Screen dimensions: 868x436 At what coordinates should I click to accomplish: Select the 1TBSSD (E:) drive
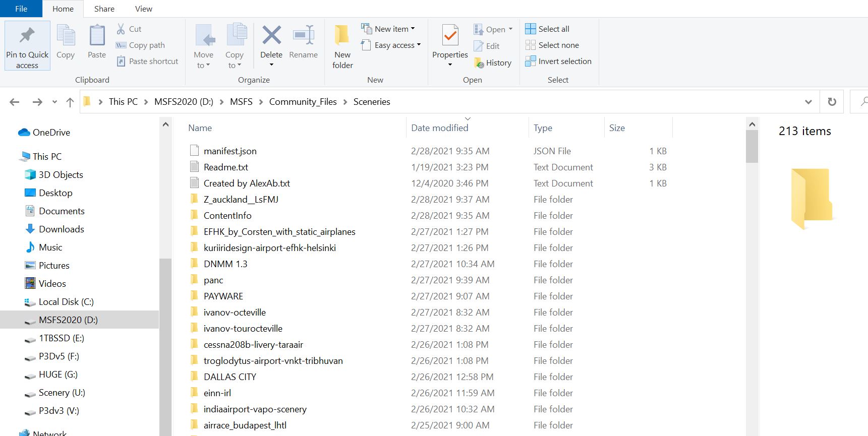[54, 338]
